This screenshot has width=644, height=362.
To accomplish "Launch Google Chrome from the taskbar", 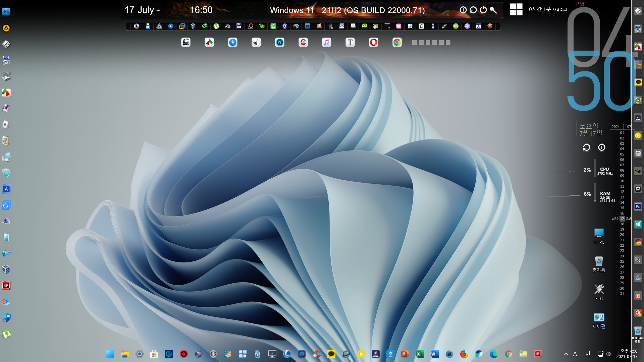I will [508, 354].
